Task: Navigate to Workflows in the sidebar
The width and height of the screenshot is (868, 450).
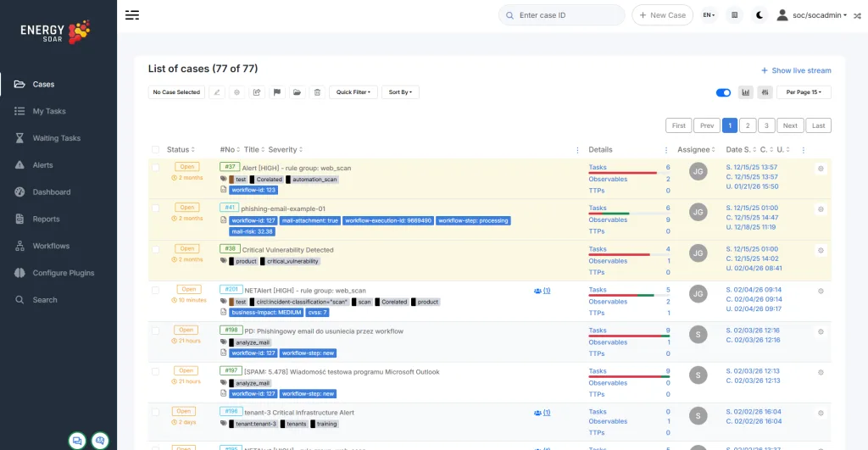Action: click(x=51, y=246)
